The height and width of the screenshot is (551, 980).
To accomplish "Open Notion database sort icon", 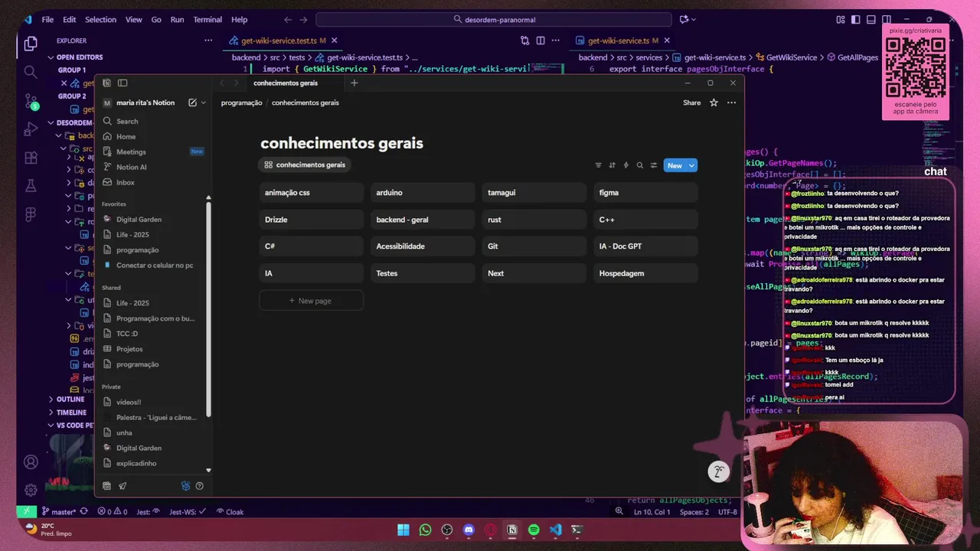I will (612, 165).
